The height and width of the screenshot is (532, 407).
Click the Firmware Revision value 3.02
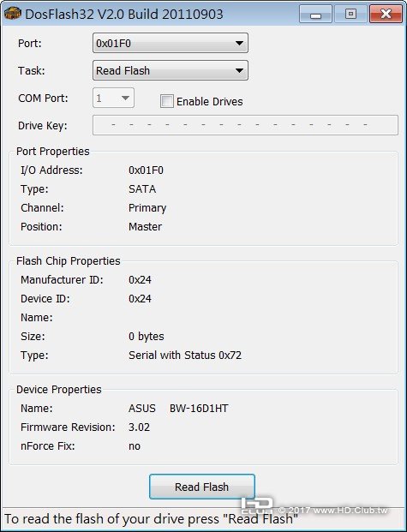pyautogui.click(x=139, y=427)
